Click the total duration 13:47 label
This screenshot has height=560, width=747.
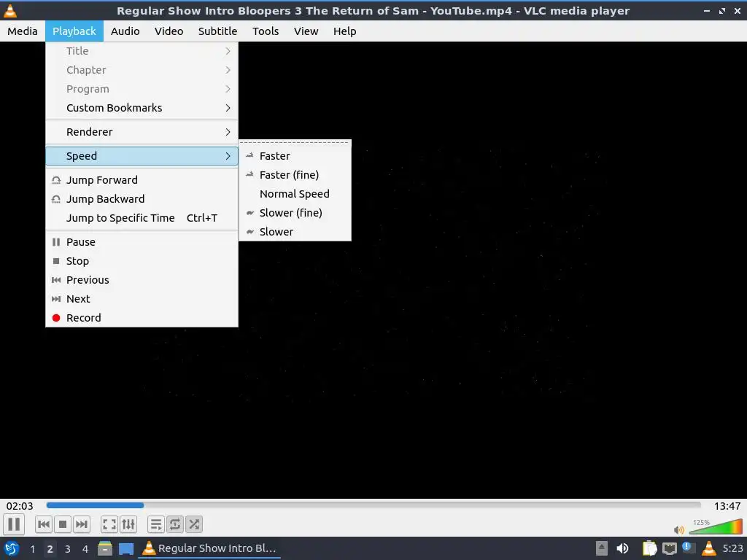(x=727, y=506)
